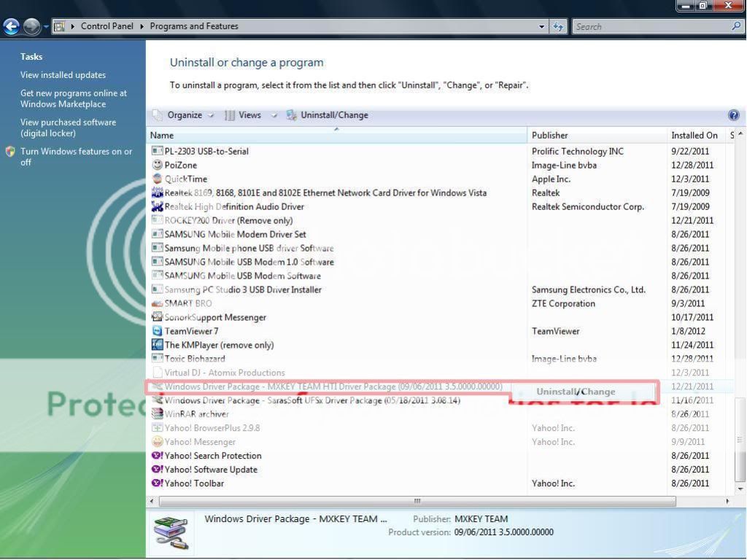Screen dimensions: 747x560
Task: Click the vertical scrollbar thumb
Action: click(x=740, y=440)
